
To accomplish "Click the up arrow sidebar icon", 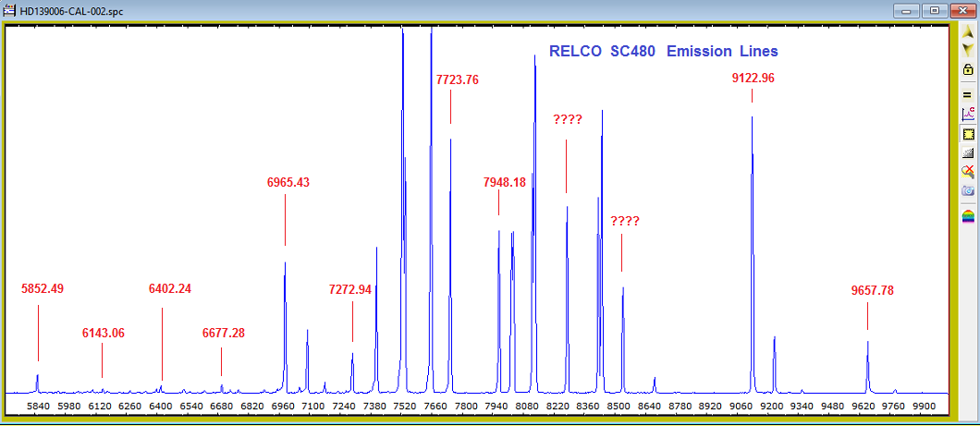I will tap(967, 31).
